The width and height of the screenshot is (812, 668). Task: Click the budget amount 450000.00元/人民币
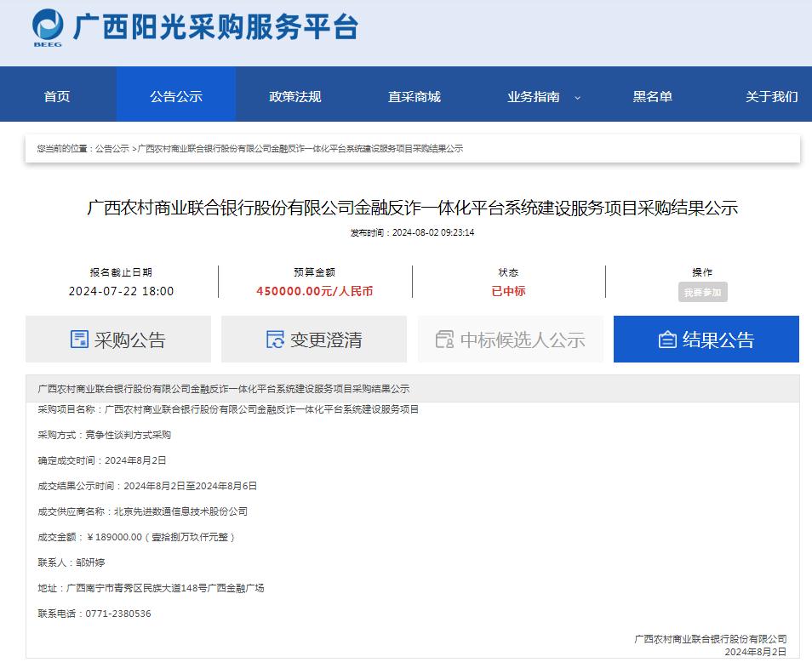315,291
